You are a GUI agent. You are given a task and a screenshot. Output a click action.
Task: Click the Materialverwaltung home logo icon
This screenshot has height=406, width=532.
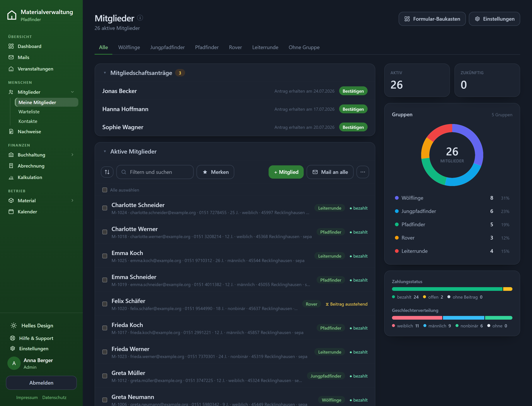[x=12, y=15]
